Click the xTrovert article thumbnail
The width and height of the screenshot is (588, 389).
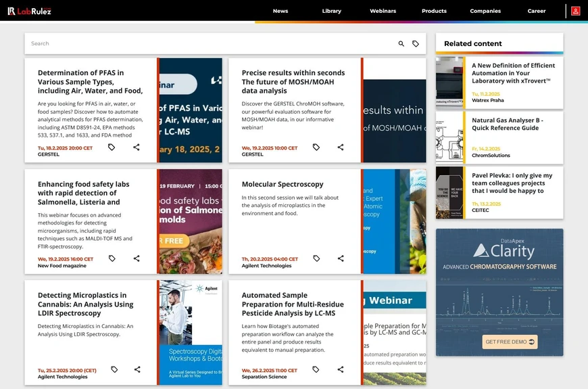449,83
